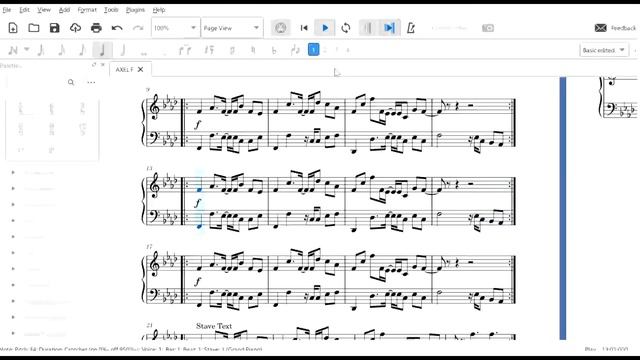Save the score with the floppy disk icon
The width and height of the screenshot is (640, 360).
(55, 28)
